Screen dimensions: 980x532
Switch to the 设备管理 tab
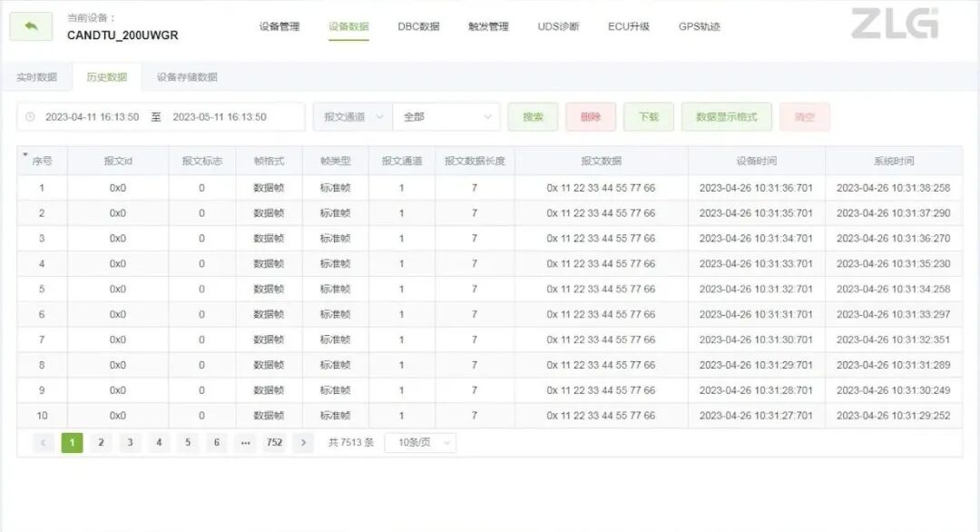[279, 26]
